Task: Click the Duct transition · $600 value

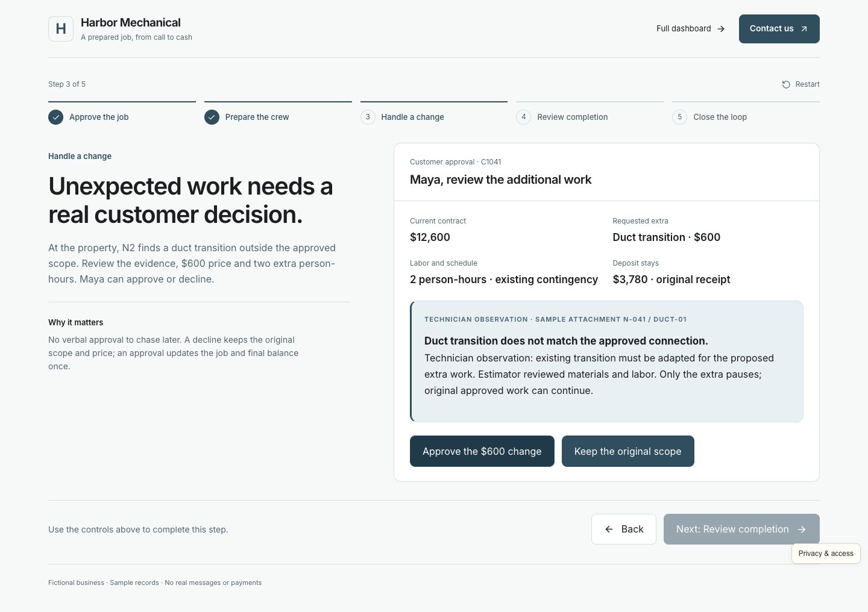Action: (x=667, y=237)
